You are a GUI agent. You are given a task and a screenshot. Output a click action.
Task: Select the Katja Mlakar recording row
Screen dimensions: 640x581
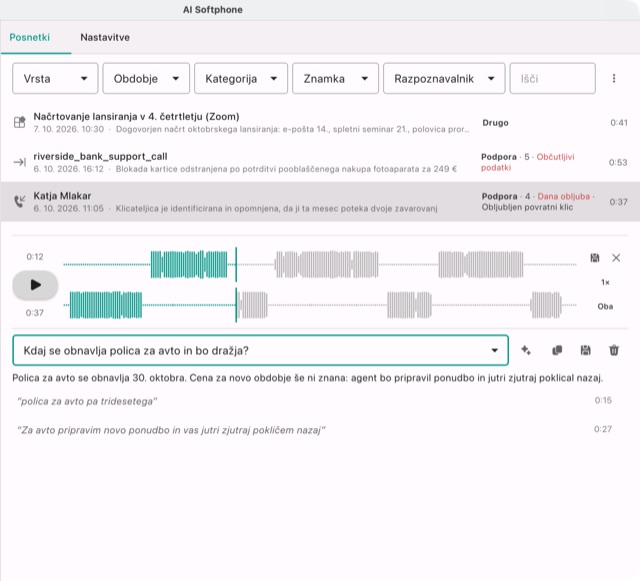click(x=320, y=202)
